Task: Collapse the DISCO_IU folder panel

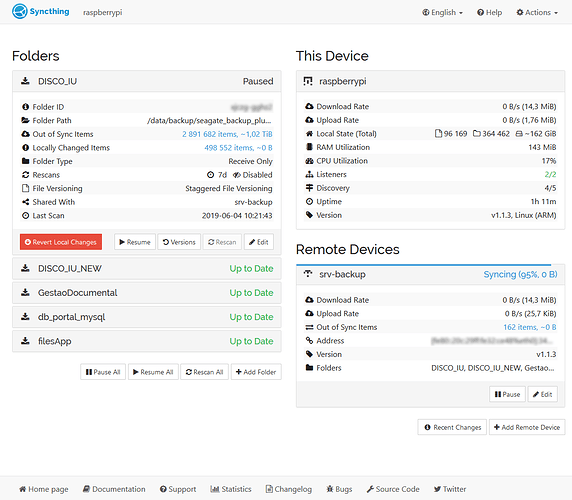Action: 147,81
